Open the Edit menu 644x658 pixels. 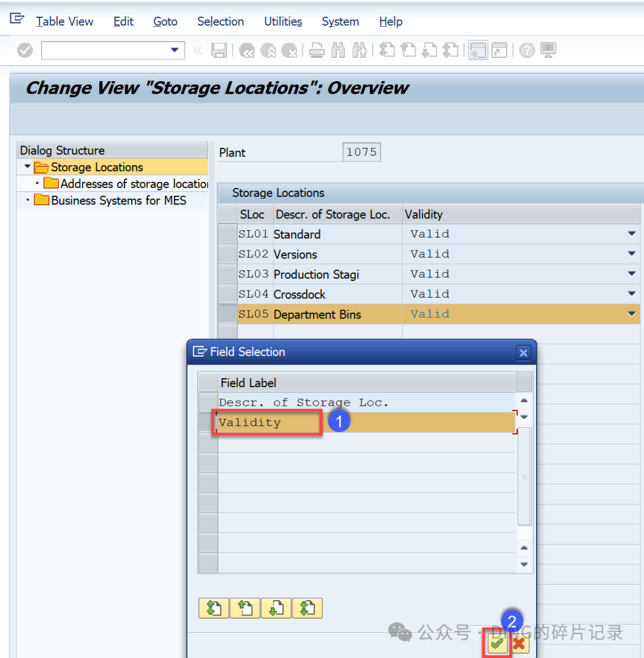point(123,21)
